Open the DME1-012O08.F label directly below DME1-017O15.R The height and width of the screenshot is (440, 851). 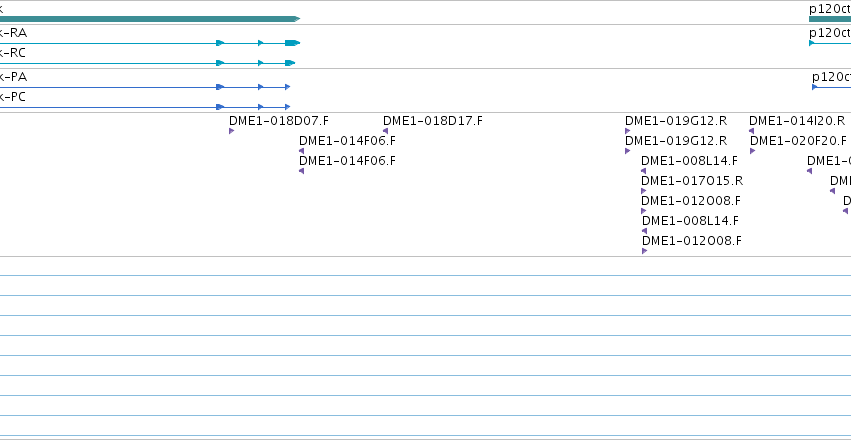pyautogui.click(x=691, y=201)
